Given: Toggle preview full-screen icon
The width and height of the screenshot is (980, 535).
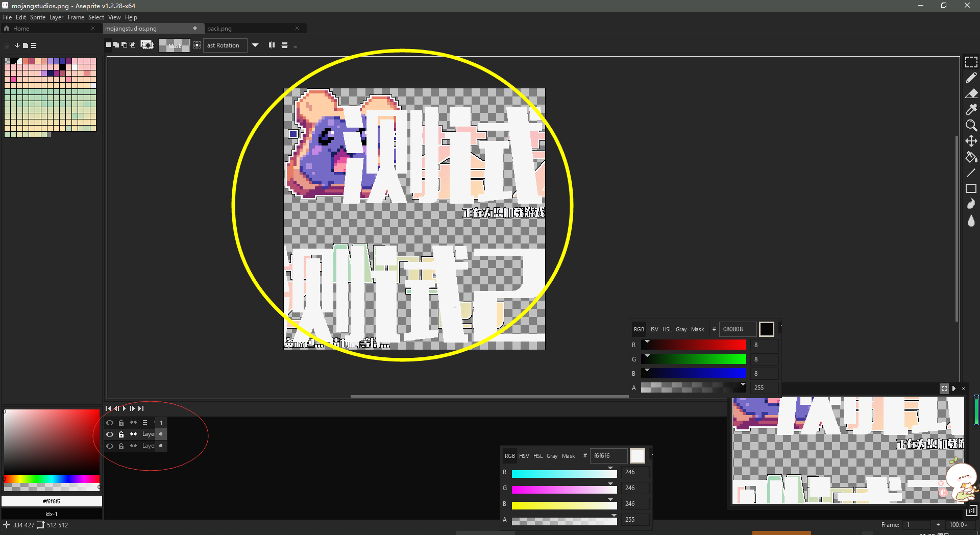Looking at the screenshot, I should 944,388.
